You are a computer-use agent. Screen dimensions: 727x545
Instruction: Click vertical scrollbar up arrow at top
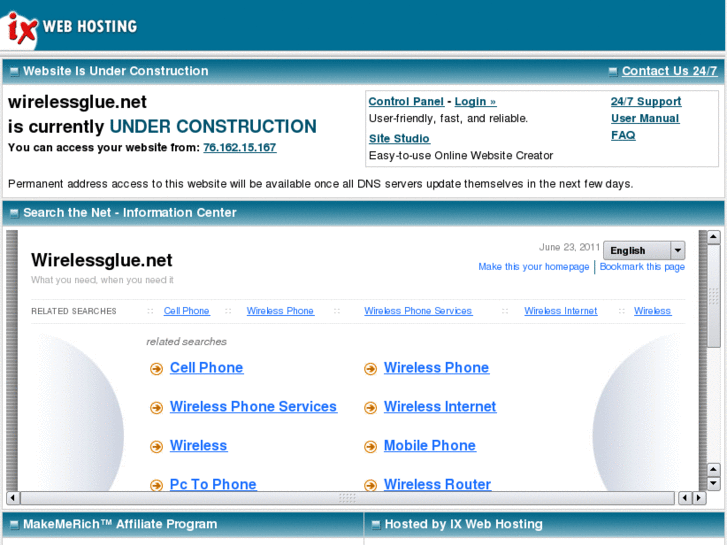click(714, 237)
